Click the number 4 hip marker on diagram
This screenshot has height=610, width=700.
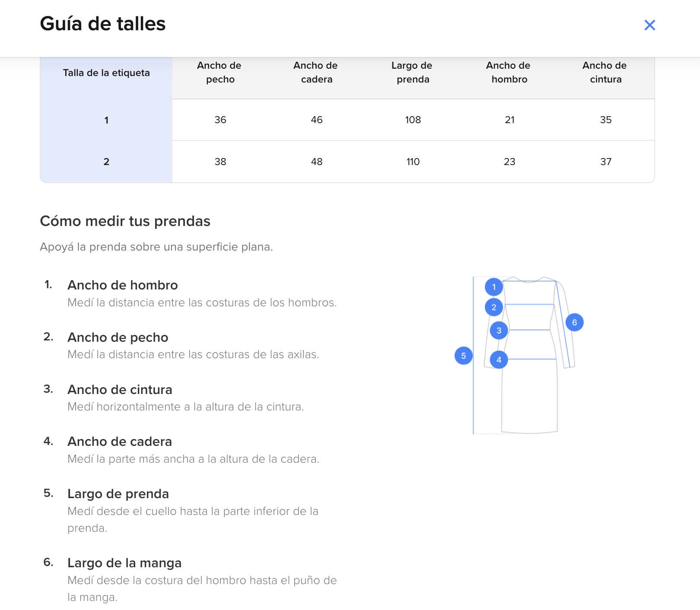tap(499, 359)
